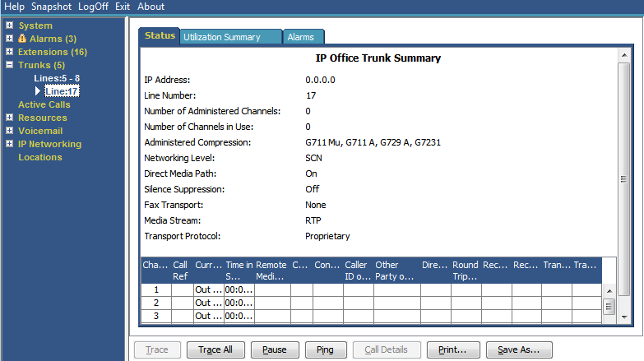644x361 pixels.
Task: Expand the Voicemail tree node
Action: click(9, 130)
